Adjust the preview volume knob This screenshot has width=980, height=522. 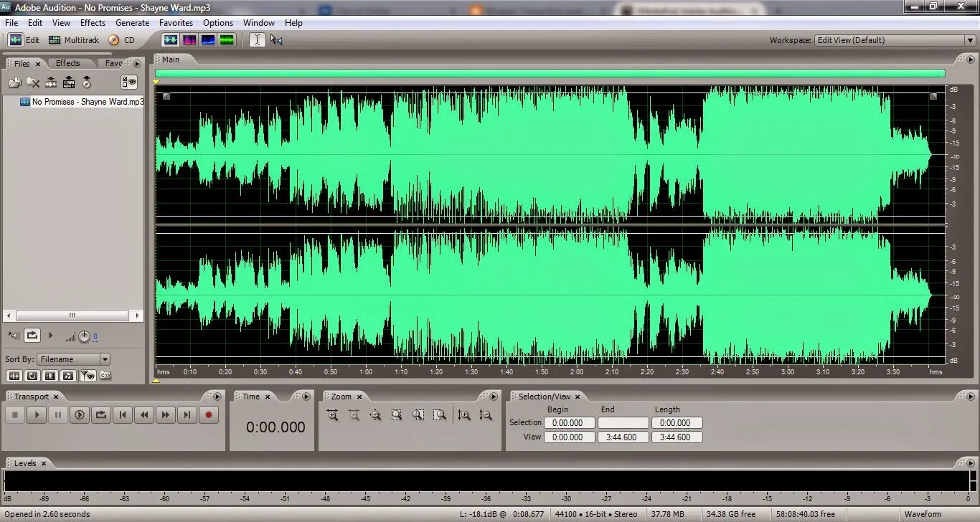point(84,336)
